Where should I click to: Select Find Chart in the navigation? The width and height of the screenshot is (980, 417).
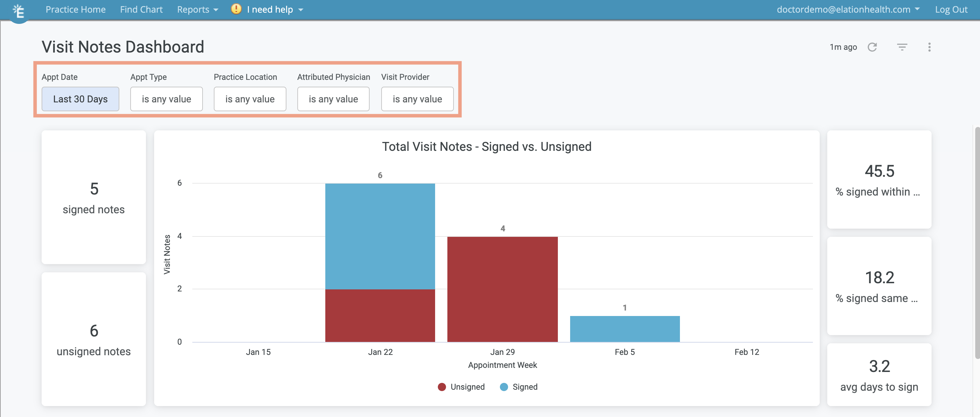pos(141,9)
